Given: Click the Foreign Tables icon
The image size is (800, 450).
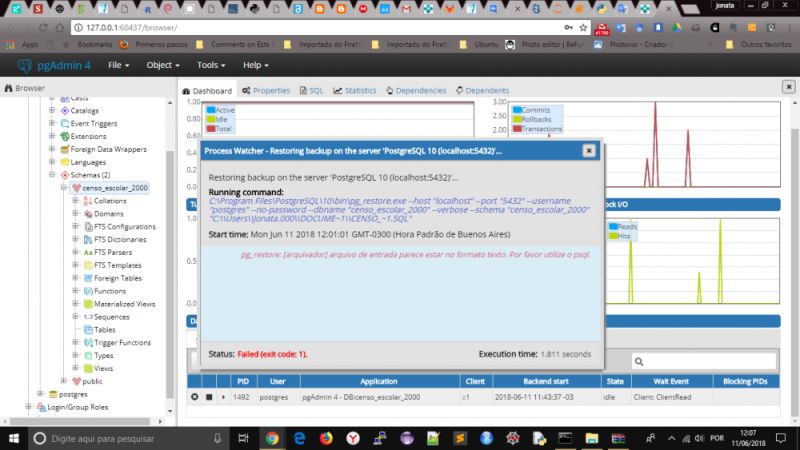Looking at the screenshot, I should coord(88,278).
